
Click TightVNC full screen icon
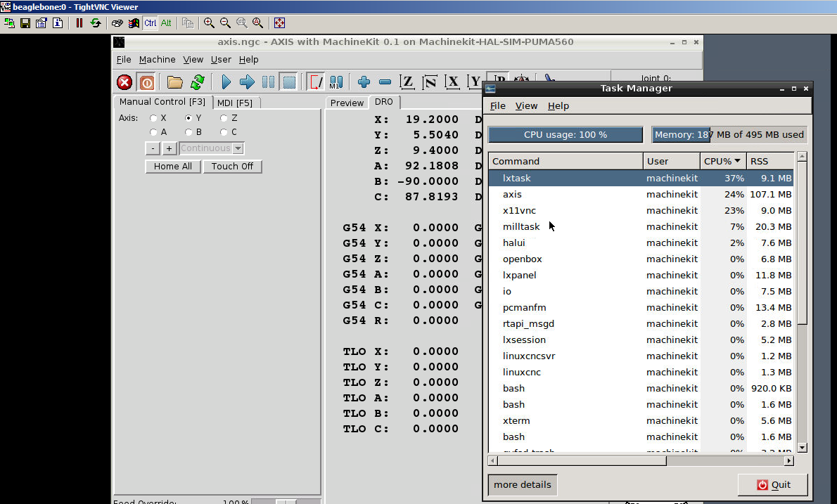point(279,22)
